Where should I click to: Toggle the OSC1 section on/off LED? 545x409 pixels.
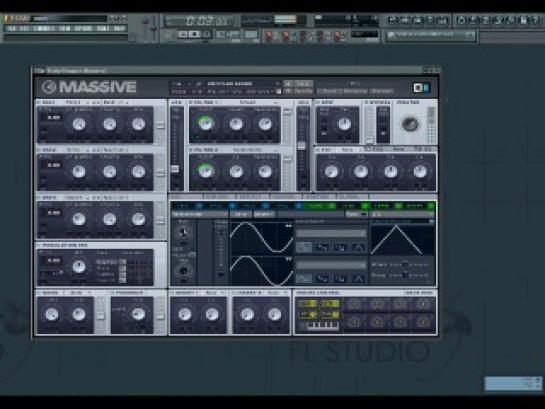coord(39,103)
